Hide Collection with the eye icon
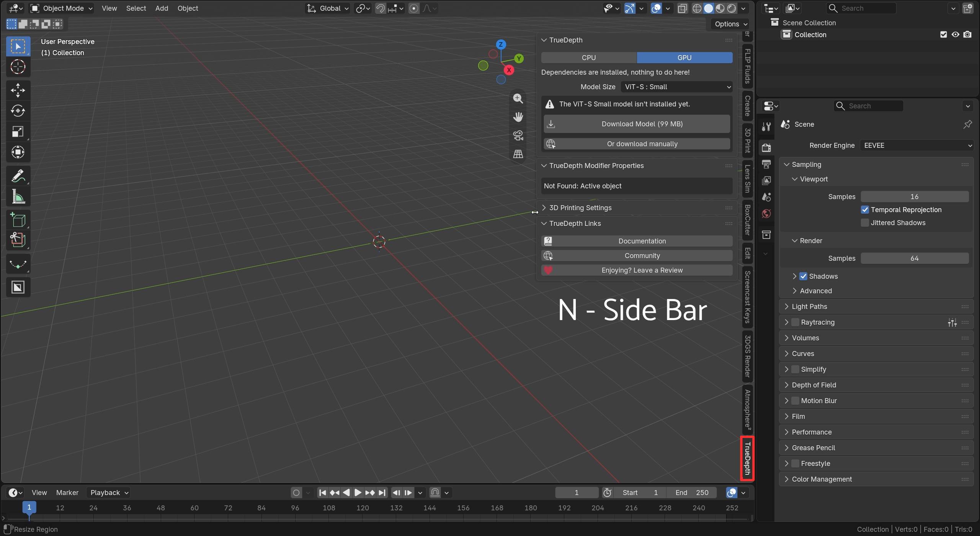Viewport: 980px width, 536px height. pos(955,34)
